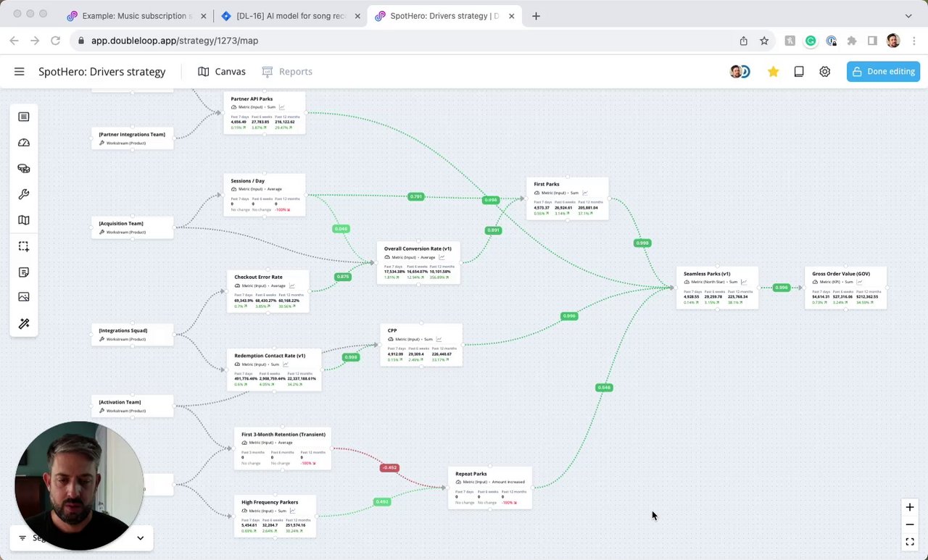Select the coins stack tool in left toolbar
This screenshot has height=560, width=928.
[x=24, y=169]
